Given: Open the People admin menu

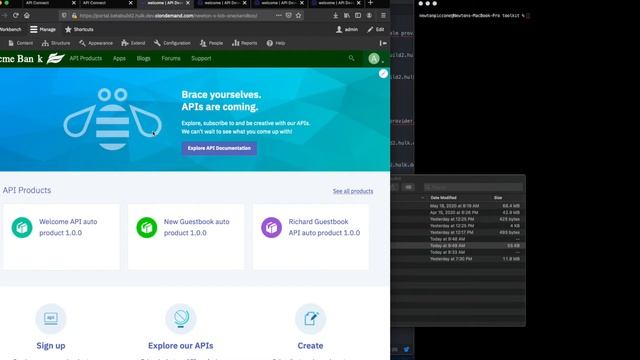Looking at the screenshot, I should pyautogui.click(x=211, y=43).
